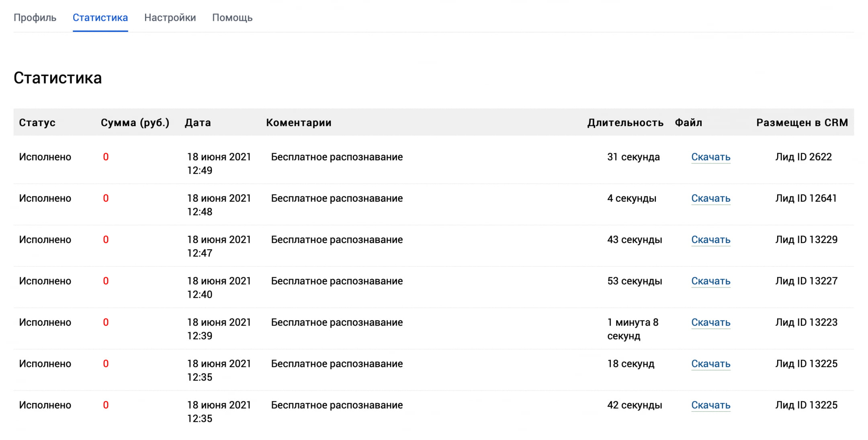This screenshot has height=440, width=868.
Task: Click the Длительность column header
Action: point(625,123)
